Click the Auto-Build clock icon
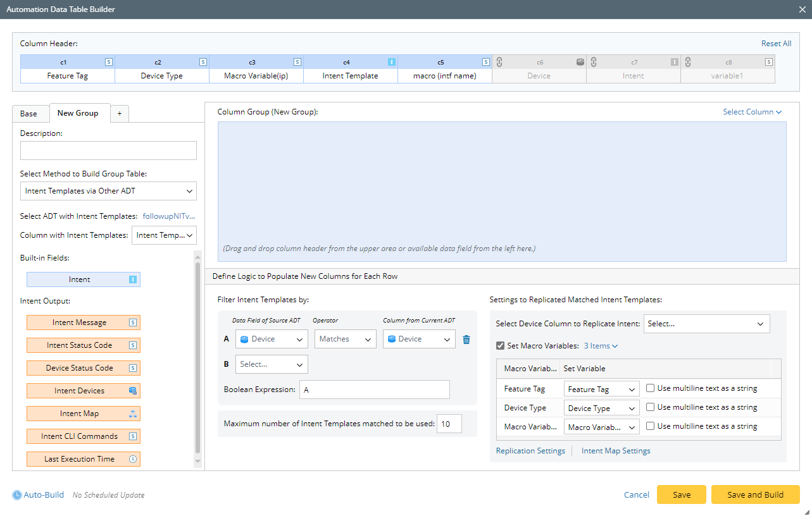The height and width of the screenshot is (516, 812). coord(17,495)
